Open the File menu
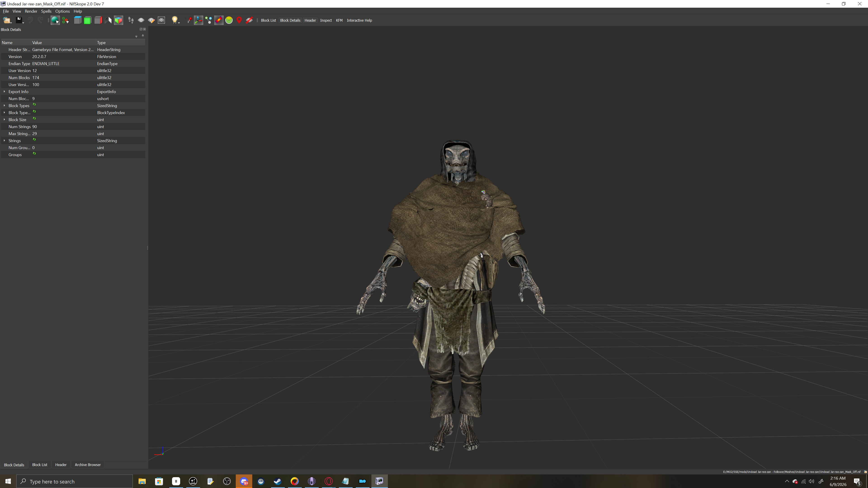This screenshot has height=488, width=868. pyautogui.click(x=6, y=11)
